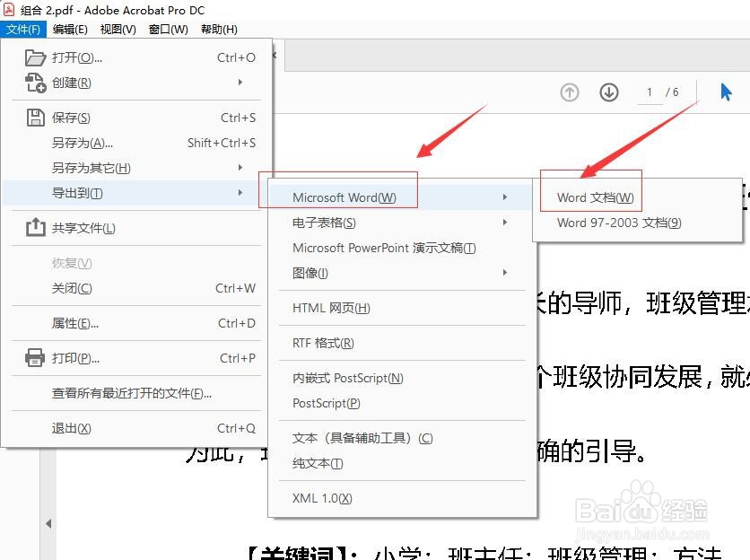The width and height of the screenshot is (750, 560).
Task: Choose 退出(X) to quit Acrobat
Action: 136,428
